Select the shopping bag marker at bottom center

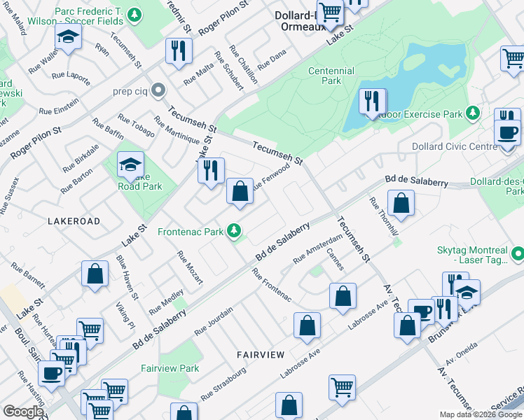coord(289,407)
